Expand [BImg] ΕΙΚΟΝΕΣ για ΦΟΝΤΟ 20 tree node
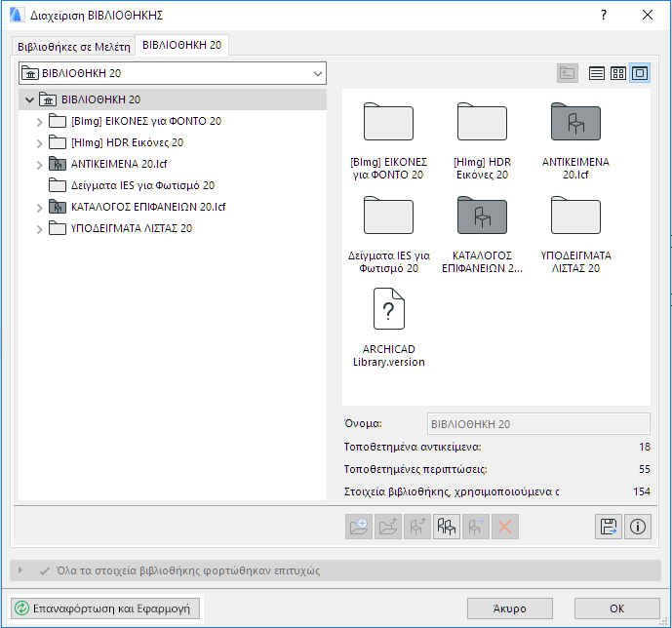The height and width of the screenshot is (628, 672). (x=39, y=122)
